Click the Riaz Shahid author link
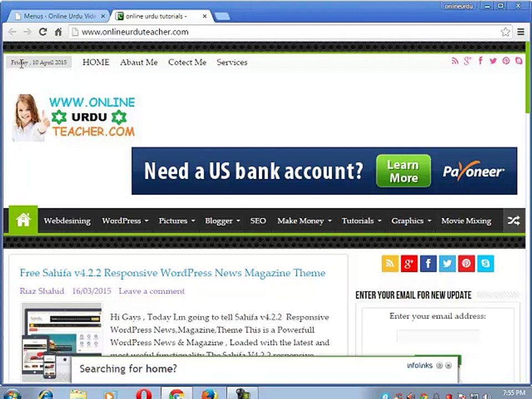532x399 pixels. tap(42, 291)
